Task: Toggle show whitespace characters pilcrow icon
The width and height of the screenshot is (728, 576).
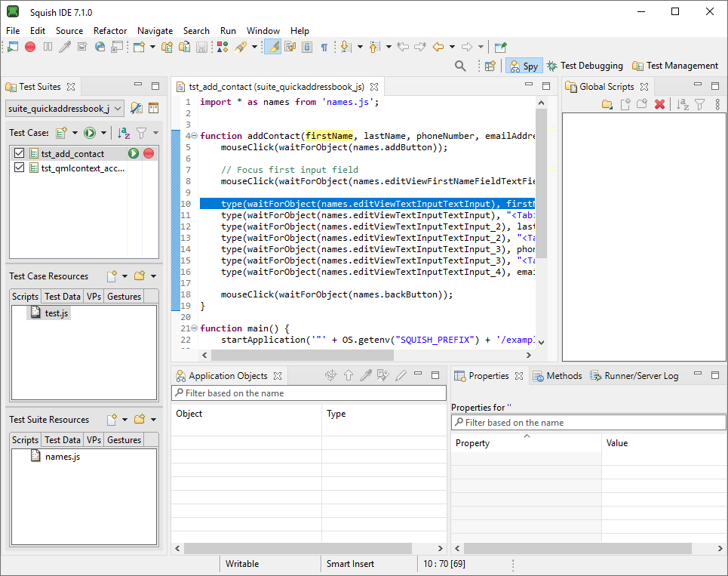Action: pyautogui.click(x=324, y=47)
